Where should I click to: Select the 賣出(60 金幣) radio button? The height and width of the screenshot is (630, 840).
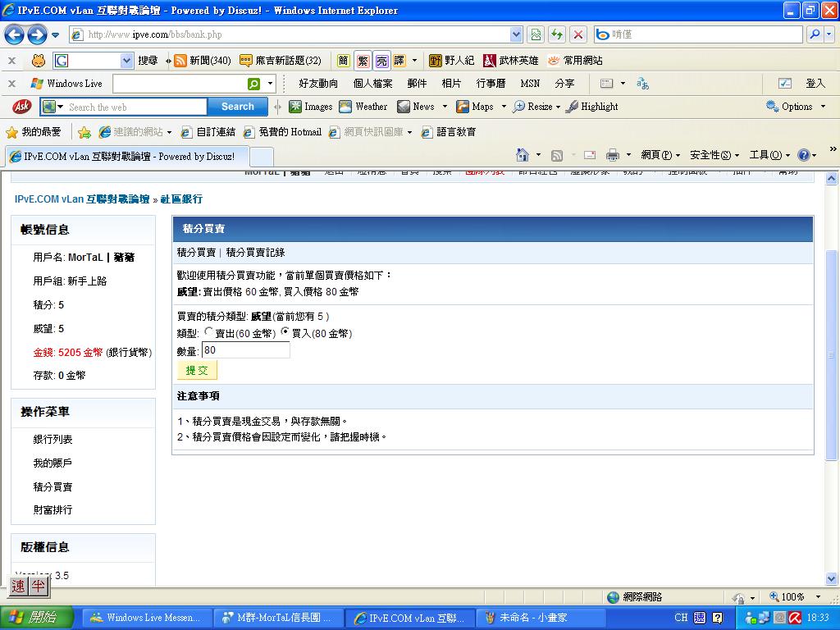(x=208, y=332)
